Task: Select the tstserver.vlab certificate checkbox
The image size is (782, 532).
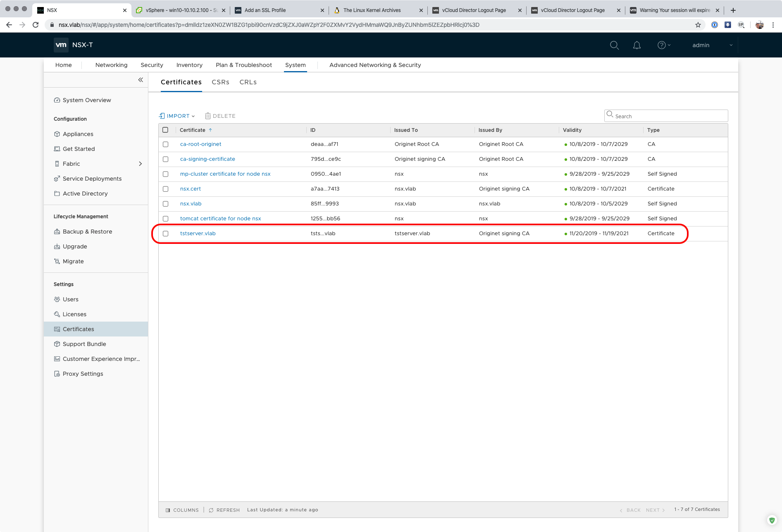Action: tap(166, 234)
